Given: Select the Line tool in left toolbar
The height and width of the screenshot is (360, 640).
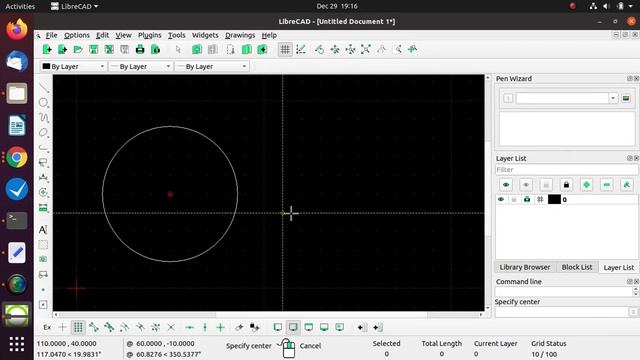Looking at the screenshot, I should click(43, 87).
